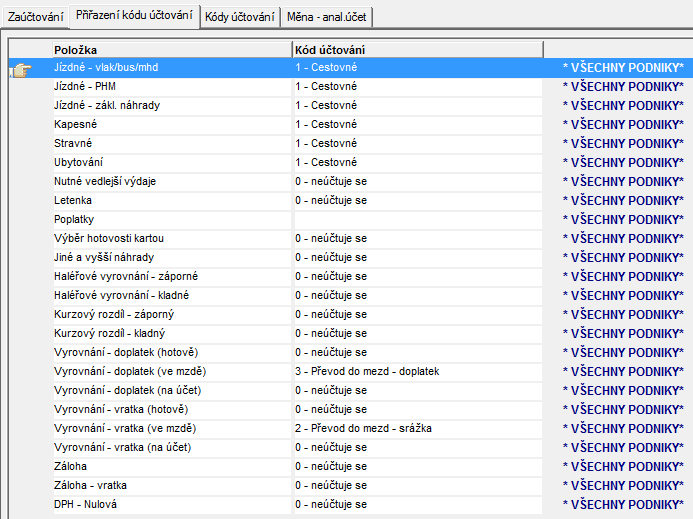This screenshot has width=693, height=519.
Task: Select the Jízdné - zákl. náhrady item
Action: pyautogui.click(x=171, y=106)
